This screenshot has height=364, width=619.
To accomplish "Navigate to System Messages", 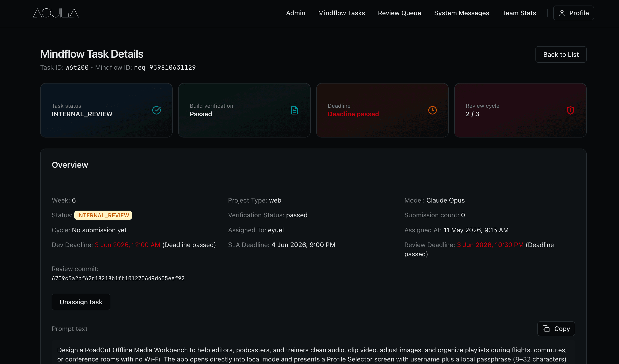I will [x=462, y=13].
